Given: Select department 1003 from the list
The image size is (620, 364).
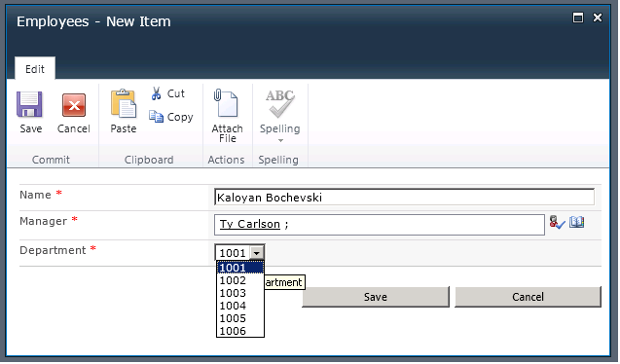Looking at the screenshot, I should click(x=240, y=293).
